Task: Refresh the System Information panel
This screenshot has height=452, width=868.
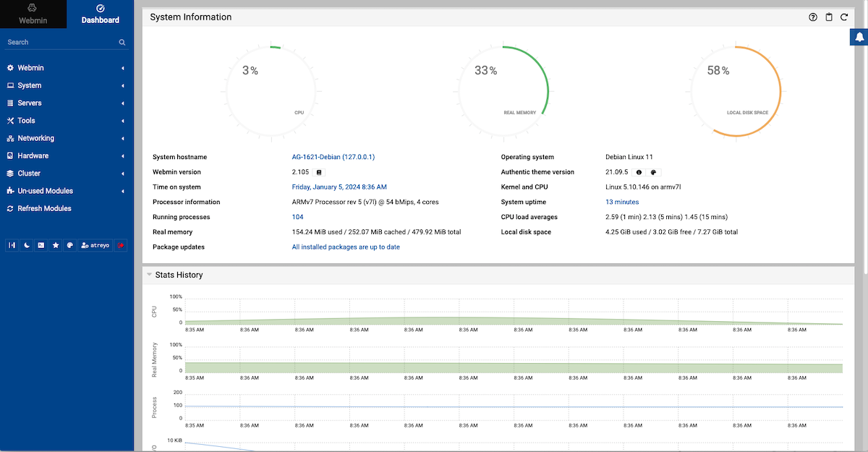Action: [844, 17]
